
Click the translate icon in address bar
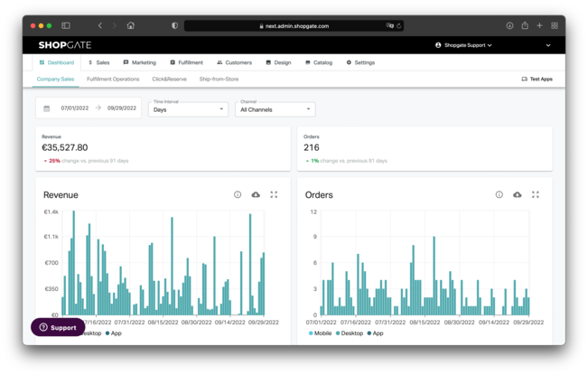tap(389, 25)
